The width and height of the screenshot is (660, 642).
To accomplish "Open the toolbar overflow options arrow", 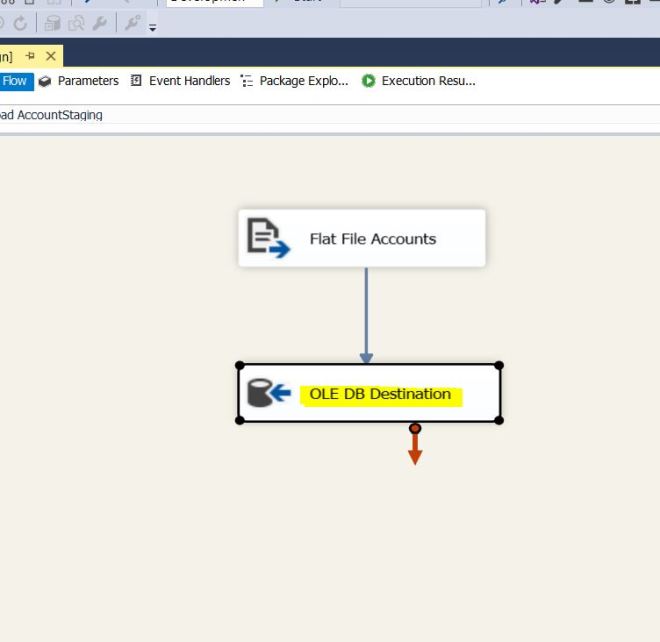I will pos(153,27).
